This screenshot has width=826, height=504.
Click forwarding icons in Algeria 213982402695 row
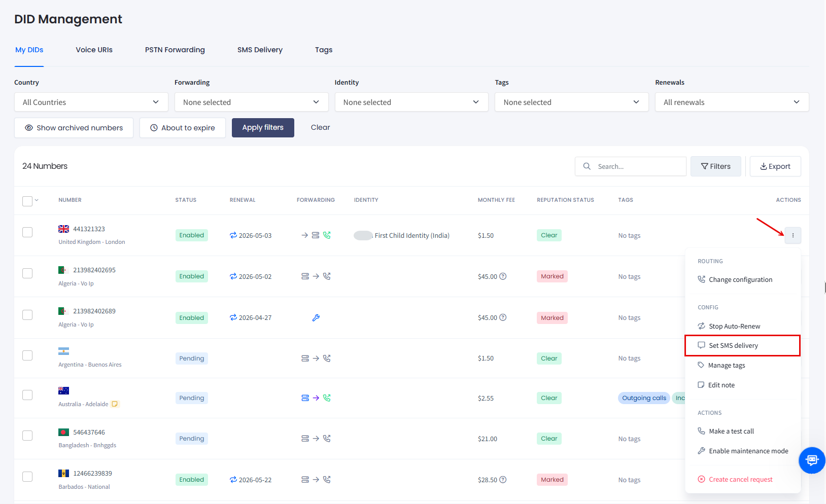click(316, 276)
